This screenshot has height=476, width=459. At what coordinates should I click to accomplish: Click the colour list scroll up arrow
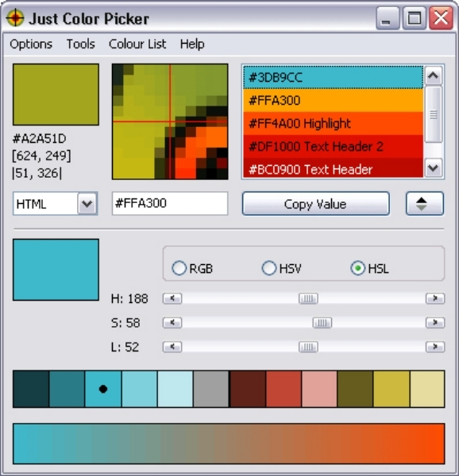coord(433,75)
